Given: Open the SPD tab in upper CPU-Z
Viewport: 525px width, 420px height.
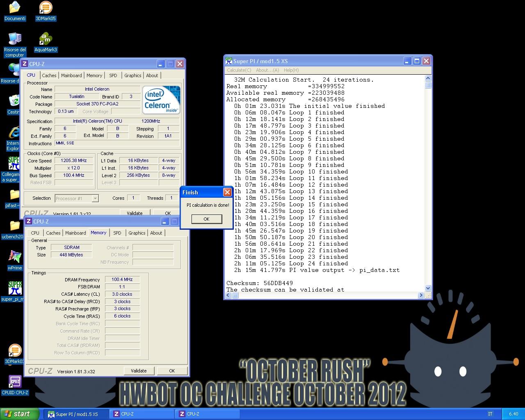Looking at the screenshot, I should [113, 75].
